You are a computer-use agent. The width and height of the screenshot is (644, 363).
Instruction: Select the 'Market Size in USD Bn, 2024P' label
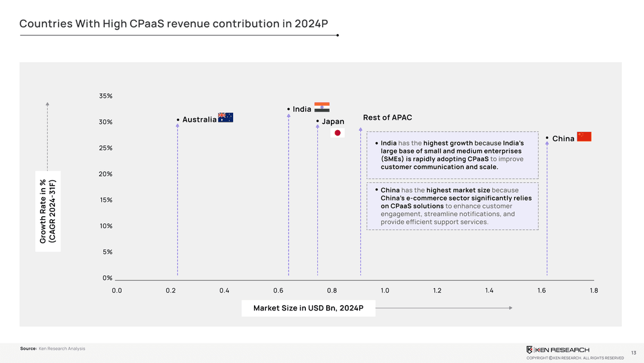pos(308,308)
